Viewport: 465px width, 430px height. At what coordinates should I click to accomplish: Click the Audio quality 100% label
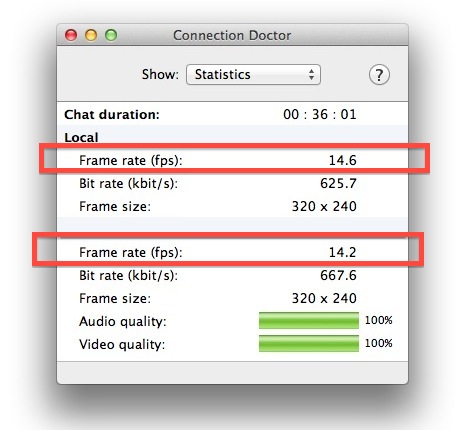coord(378,320)
